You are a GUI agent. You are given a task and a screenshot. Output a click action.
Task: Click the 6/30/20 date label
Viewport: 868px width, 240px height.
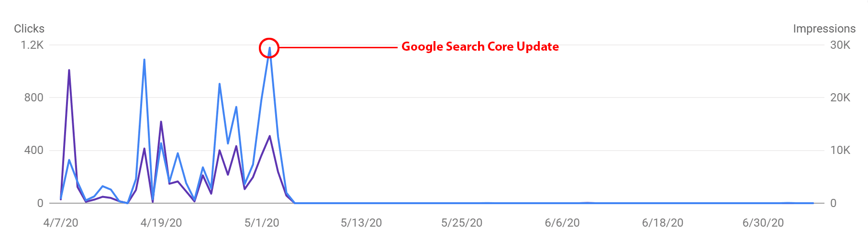click(x=763, y=223)
